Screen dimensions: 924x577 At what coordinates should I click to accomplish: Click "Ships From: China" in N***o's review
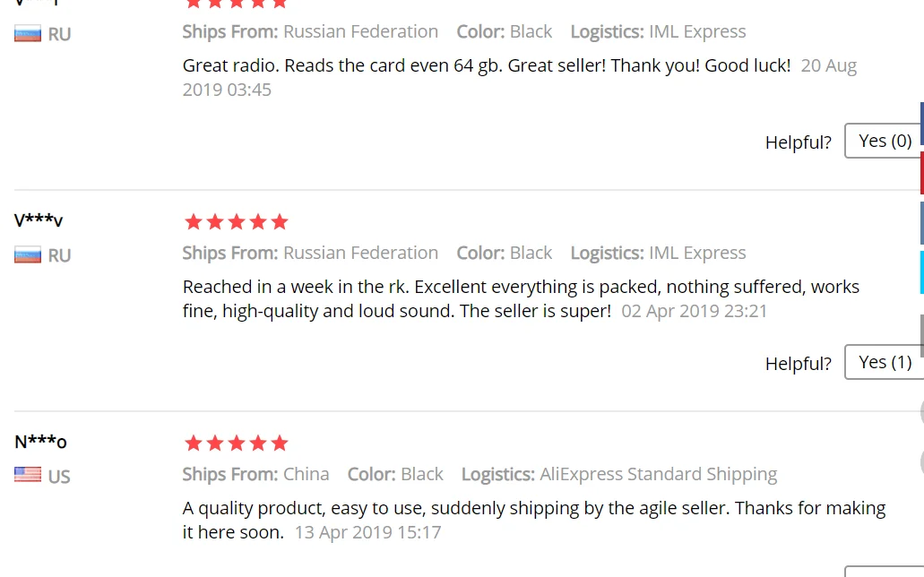pyautogui.click(x=255, y=474)
